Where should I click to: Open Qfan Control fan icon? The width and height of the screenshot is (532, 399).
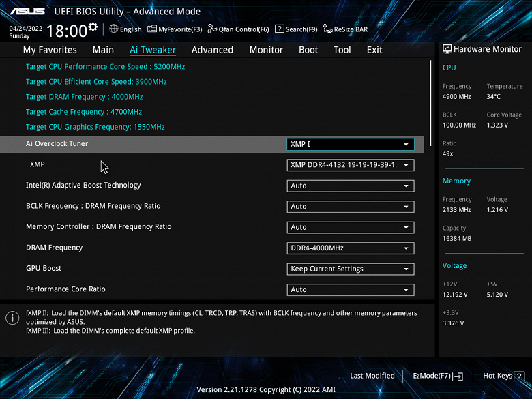pyautogui.click(x=212, y=29)
